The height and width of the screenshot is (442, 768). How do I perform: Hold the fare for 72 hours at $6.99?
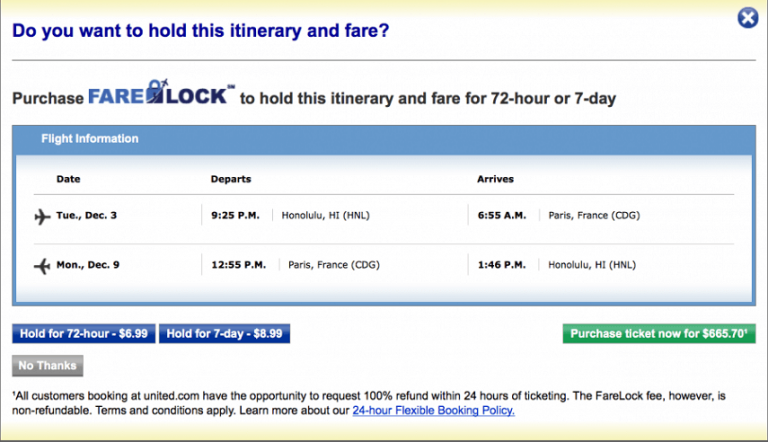tap(84, 334)
